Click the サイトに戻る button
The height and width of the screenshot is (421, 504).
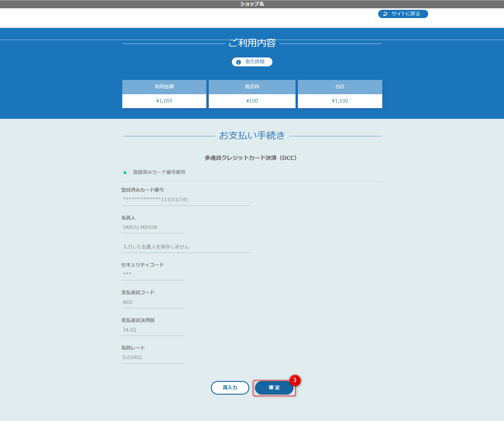[403, 14]
